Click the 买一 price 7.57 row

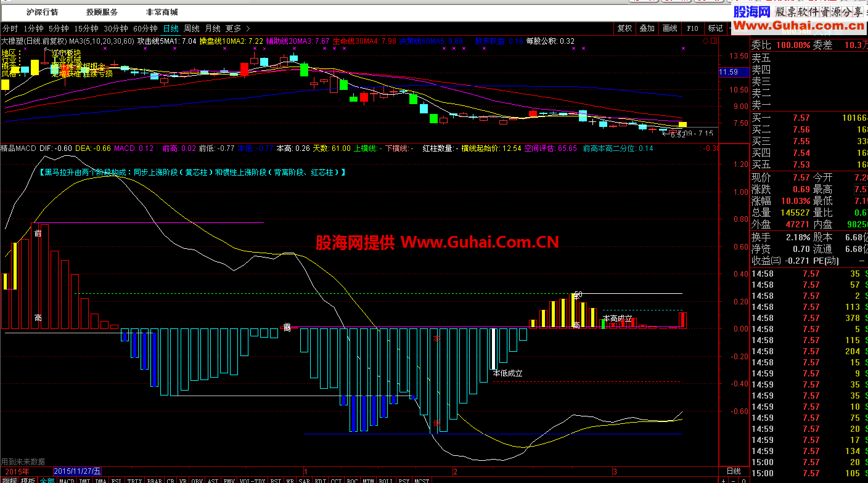pyautogui.click(x=809, y=118)
